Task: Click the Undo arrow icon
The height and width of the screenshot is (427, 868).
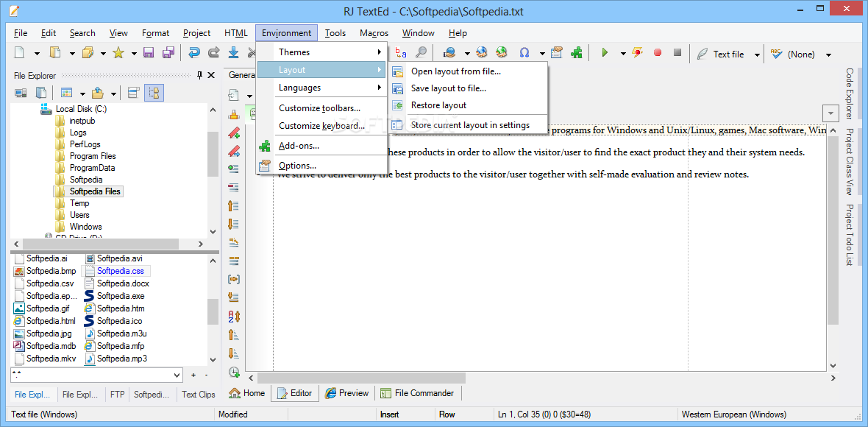Action: point(193,53)
